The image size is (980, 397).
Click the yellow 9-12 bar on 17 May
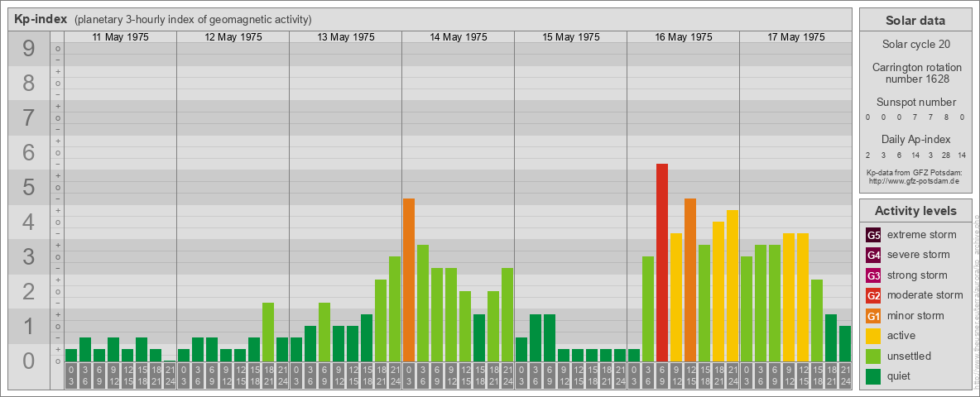tap(789, 297)
